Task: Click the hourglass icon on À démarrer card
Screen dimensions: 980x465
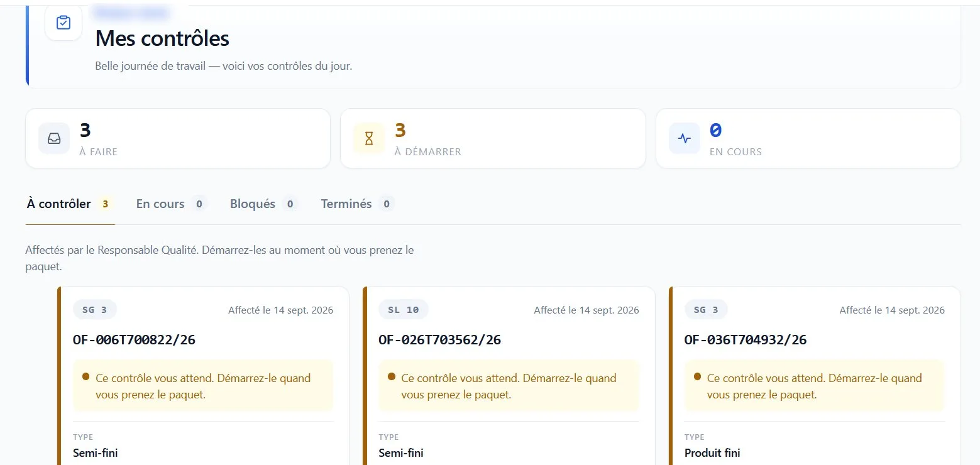Action: tap(369, 138)
